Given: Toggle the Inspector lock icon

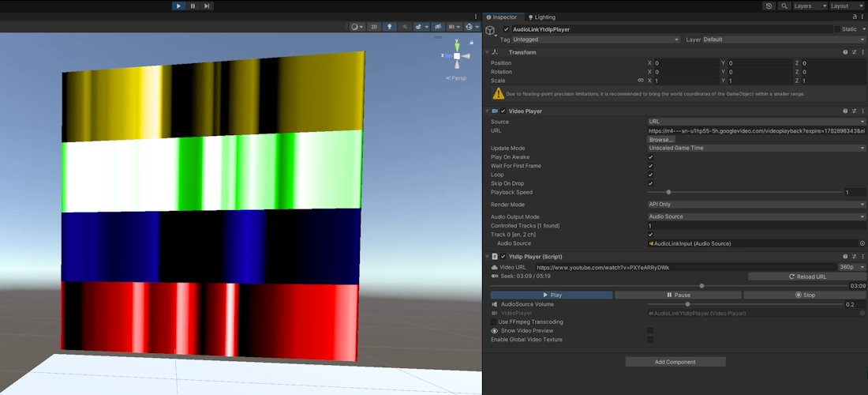Looking at the screenshot, I should click(855, 17).
